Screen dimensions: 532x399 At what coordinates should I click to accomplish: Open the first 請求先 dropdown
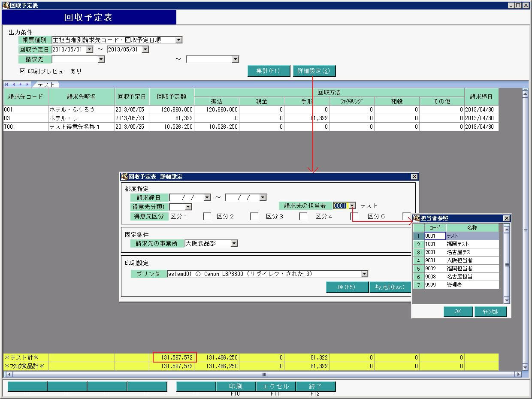101,59
